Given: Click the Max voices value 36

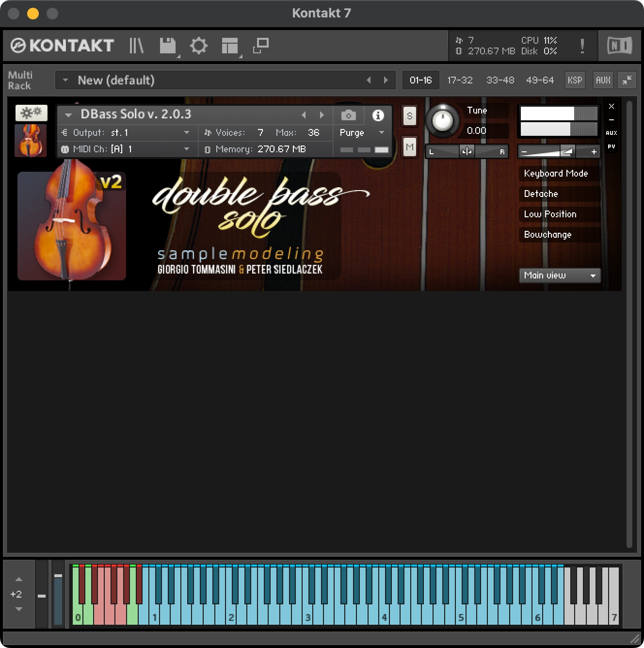Looking at the screenshot, I should [313, 132].
